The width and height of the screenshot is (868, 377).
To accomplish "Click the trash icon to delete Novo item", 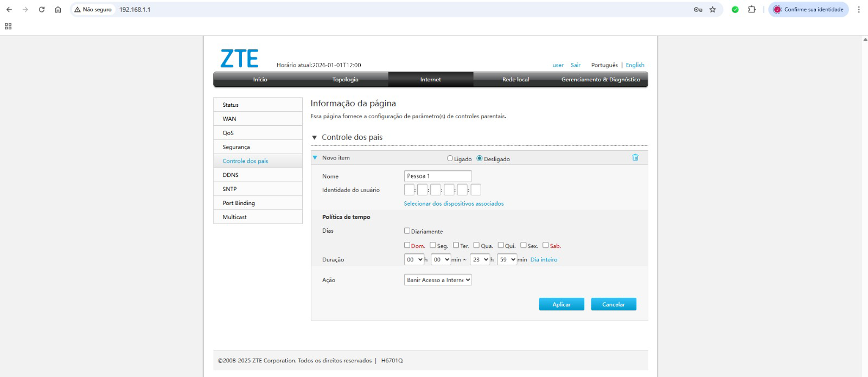I will [x=635, y=158].
